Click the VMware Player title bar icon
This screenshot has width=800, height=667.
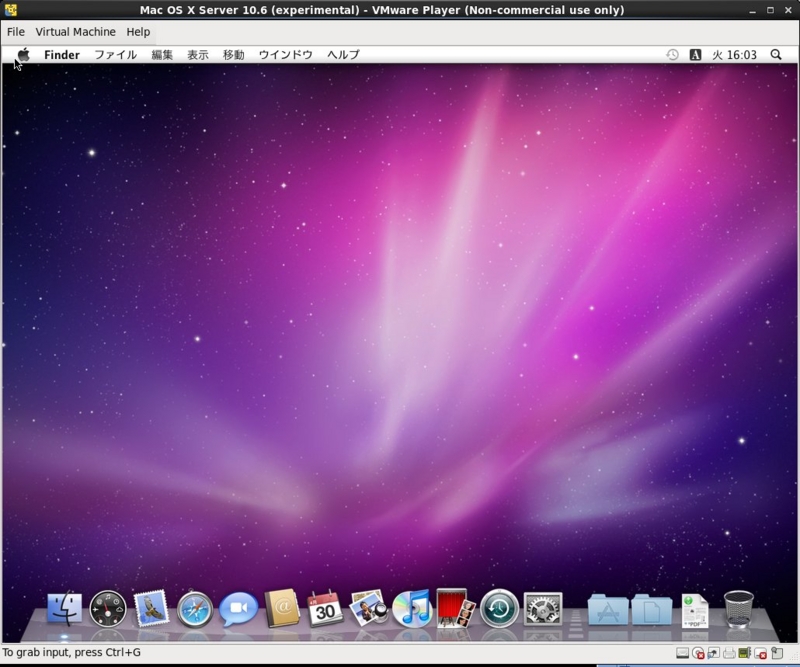click(x=11, y=10)
